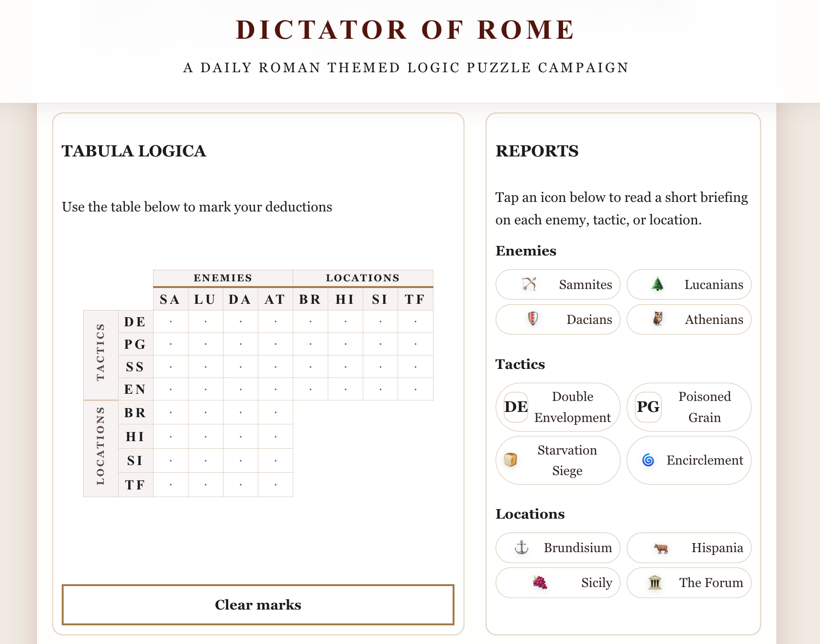Tap the Samnites bow icon
This screenshot has width=820, height=644.
(529, 284)
